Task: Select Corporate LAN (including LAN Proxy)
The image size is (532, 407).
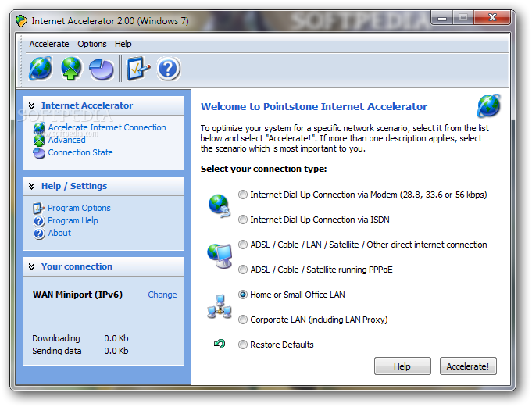Action: point(243,320)
